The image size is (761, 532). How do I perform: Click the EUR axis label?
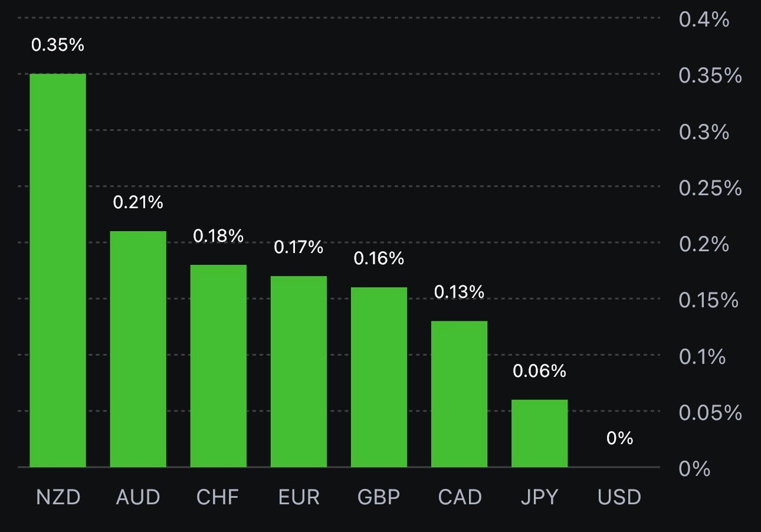(x=299, y=497)
